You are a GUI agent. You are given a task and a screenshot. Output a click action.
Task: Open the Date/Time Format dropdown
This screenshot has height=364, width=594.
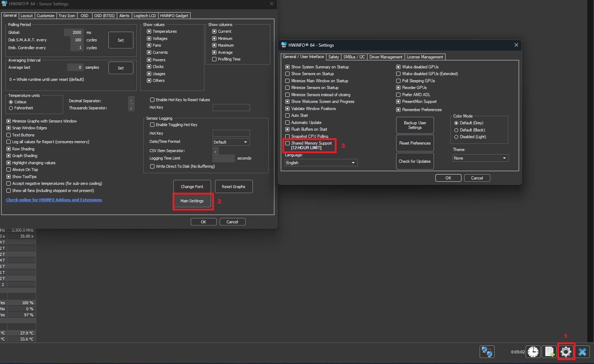[x=230, y=142]
